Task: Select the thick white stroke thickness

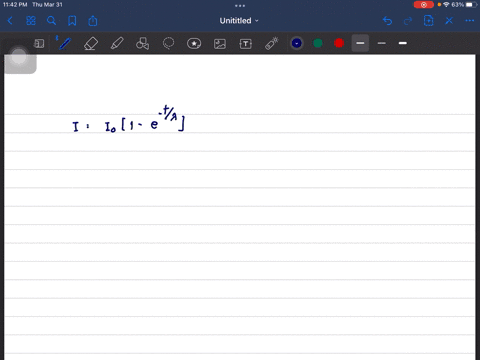Action: coord(403,43)
